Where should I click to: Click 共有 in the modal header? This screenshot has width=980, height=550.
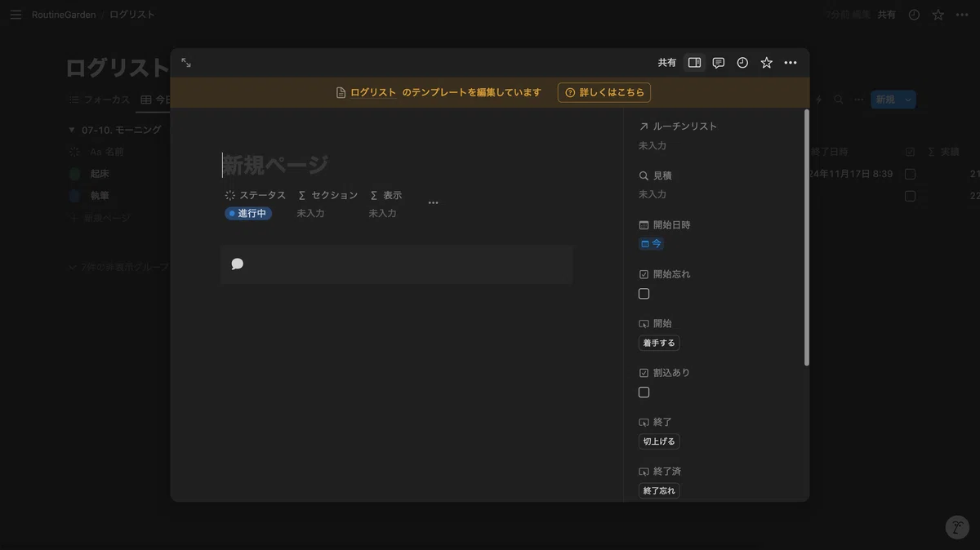(667, 63)
